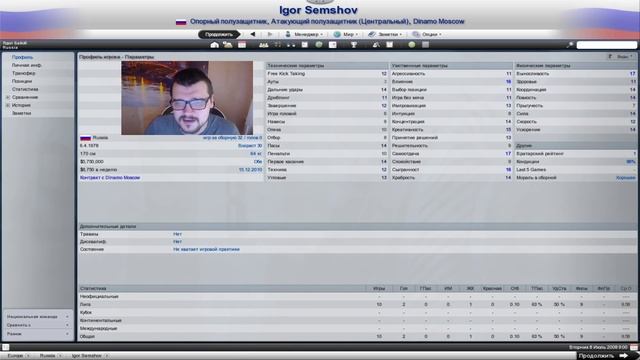Screen dimensions: 640x360
Task: Select Трансфер in the sidebar
Action: (x=23, y=73)
